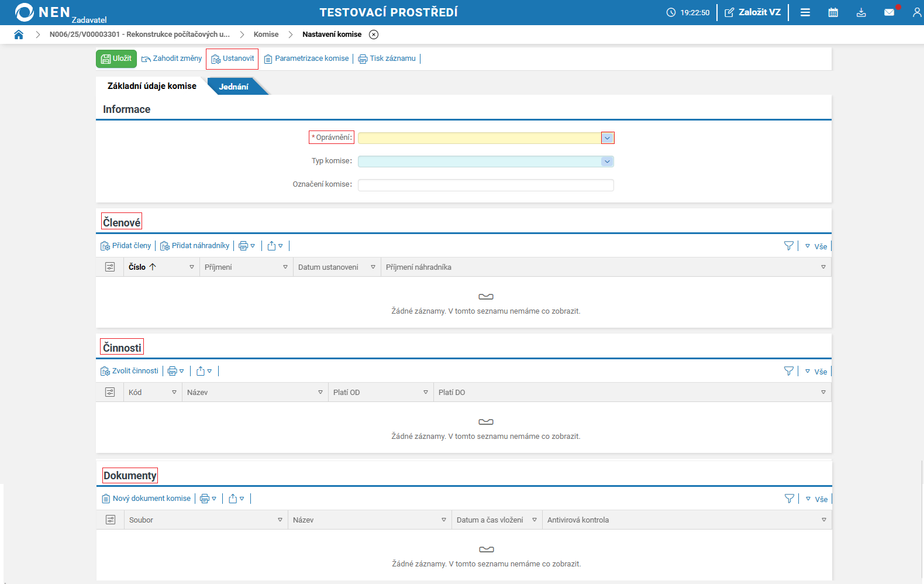Select the Základní údaje komise tab
The height and width of the screenshot is (584, 924).
pyautogui.click(x=151, y=86)
